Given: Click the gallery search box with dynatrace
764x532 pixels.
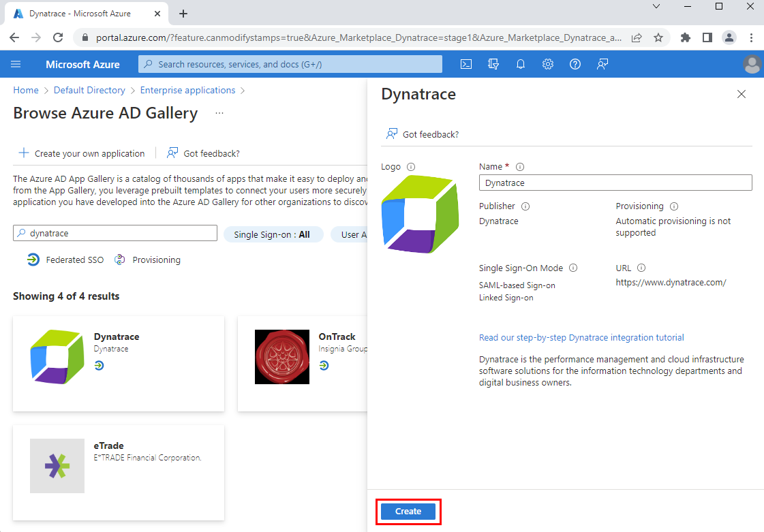Looking at the screenshot, I should tap(115, 234).
